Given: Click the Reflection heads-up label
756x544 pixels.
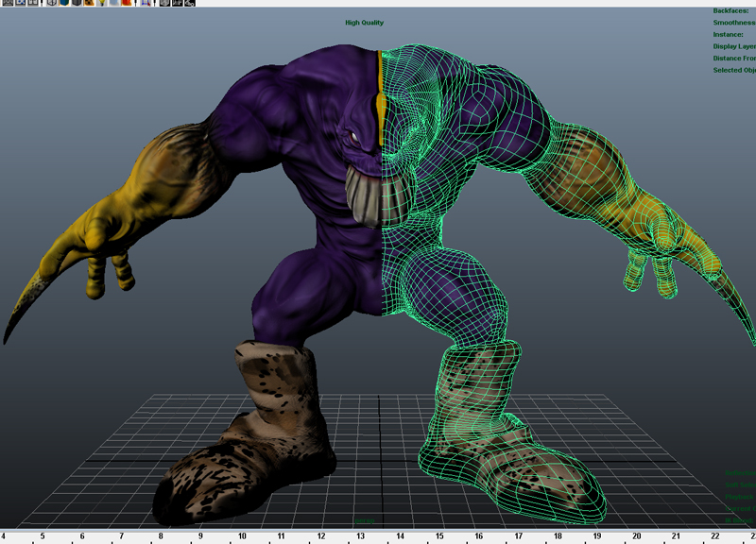Looking at the screenshot, I should pos(740,473).
